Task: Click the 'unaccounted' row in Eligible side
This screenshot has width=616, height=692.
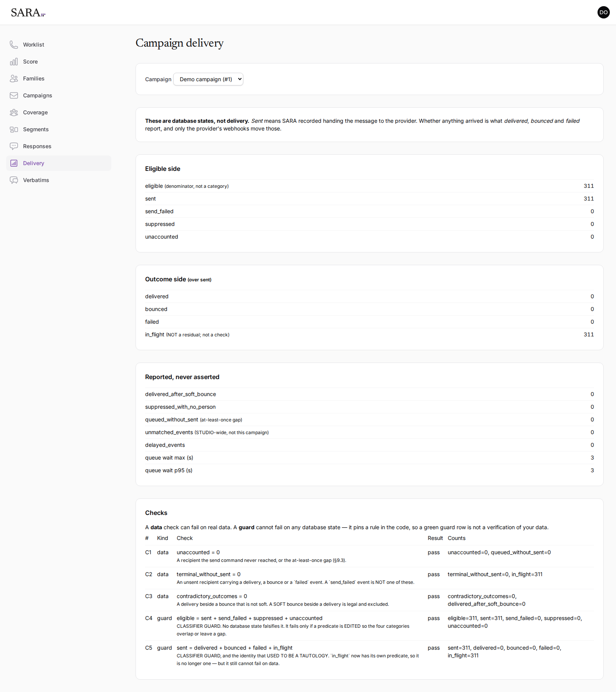Action: (370, 237)
